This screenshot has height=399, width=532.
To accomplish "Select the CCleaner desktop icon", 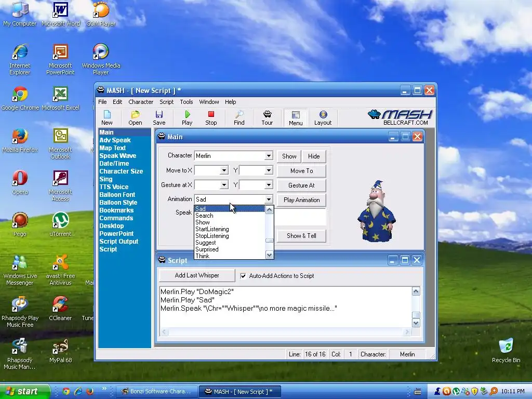I will coord(60,309).
